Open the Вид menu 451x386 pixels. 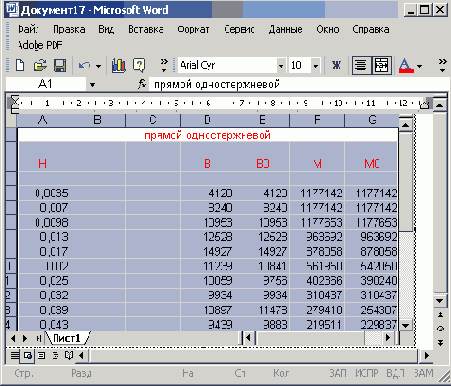(x=106, y=29)
